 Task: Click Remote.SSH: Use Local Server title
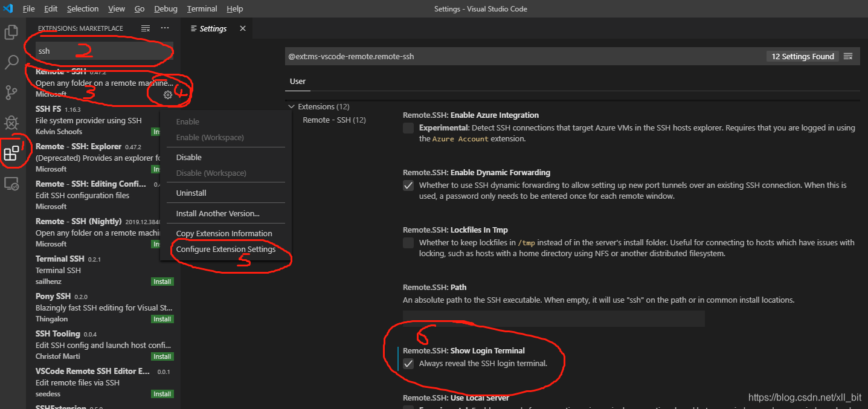[x=456, y=398]
